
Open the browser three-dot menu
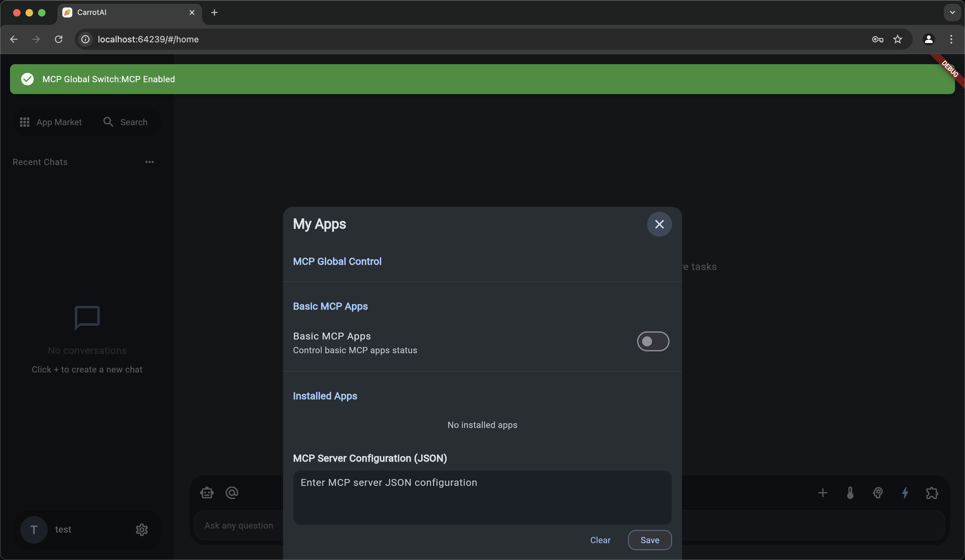coord(952,39)
